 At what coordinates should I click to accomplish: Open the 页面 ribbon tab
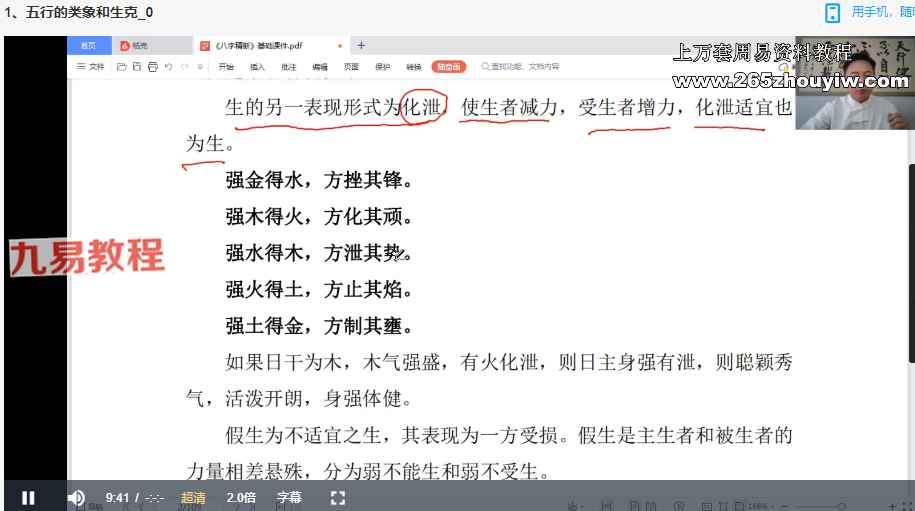pyautogui.click(x=351, y=67)
